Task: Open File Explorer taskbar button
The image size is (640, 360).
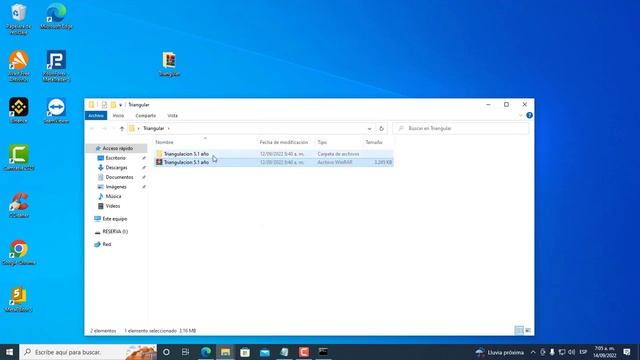Action: [225, 352]
